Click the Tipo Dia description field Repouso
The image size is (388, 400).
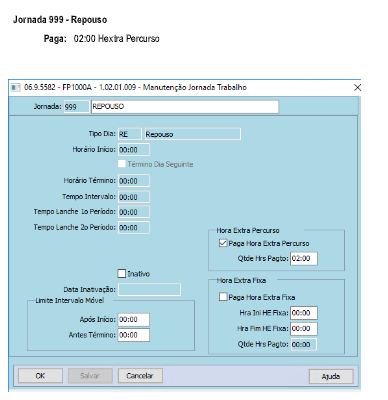click(x=192, y=134)
